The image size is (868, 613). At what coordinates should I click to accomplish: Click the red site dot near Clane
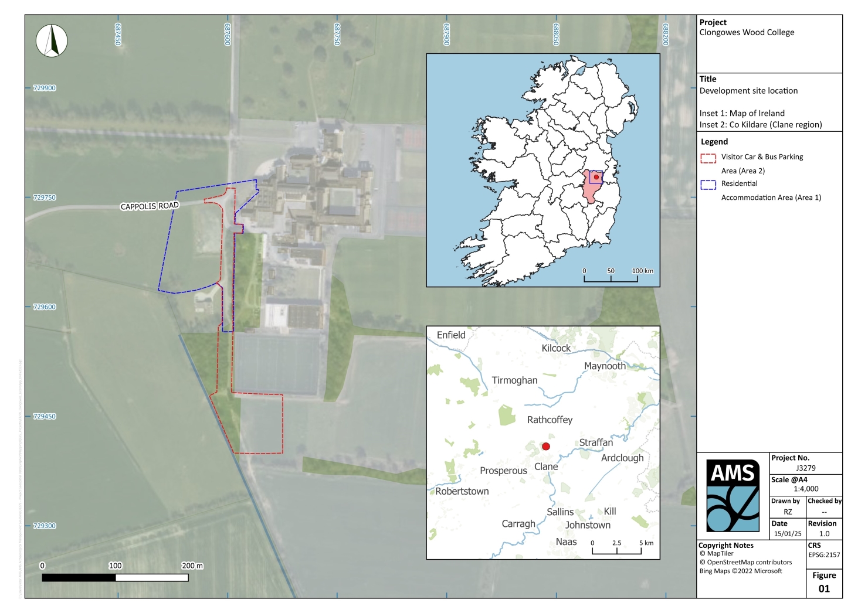pos(546,447)
